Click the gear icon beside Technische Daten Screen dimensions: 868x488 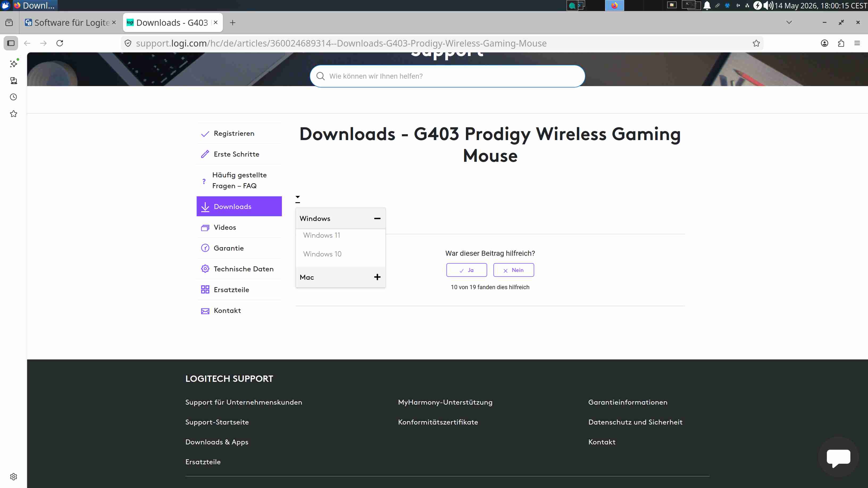tap(205, 269)
